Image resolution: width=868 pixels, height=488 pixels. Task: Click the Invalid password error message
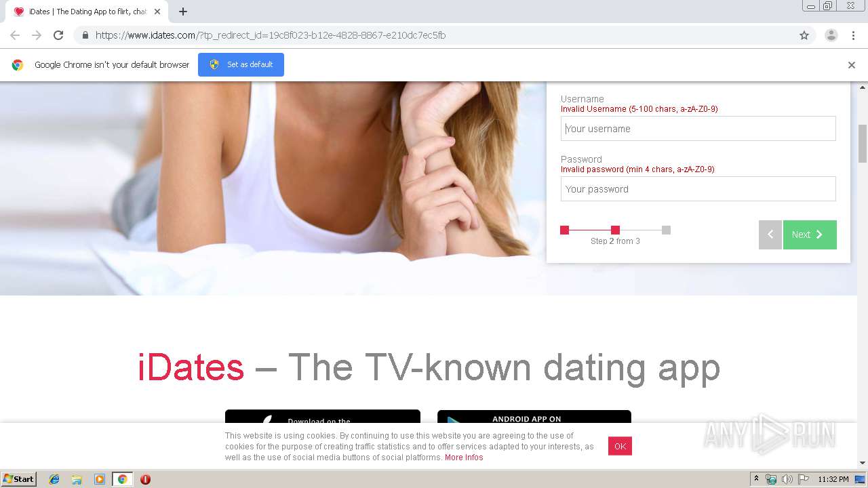coord(637,169)
